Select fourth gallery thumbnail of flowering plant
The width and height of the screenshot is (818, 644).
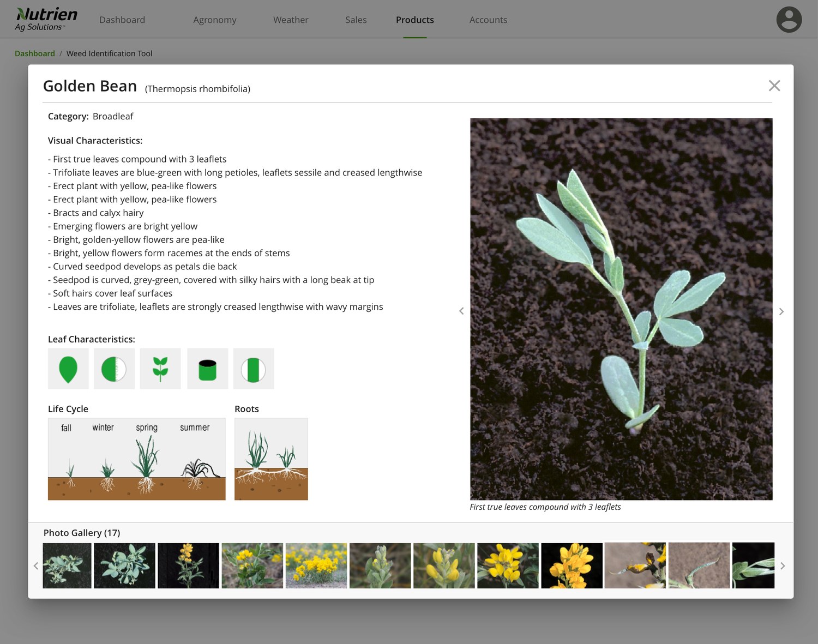pyautogui.click(x=252, y=565)
